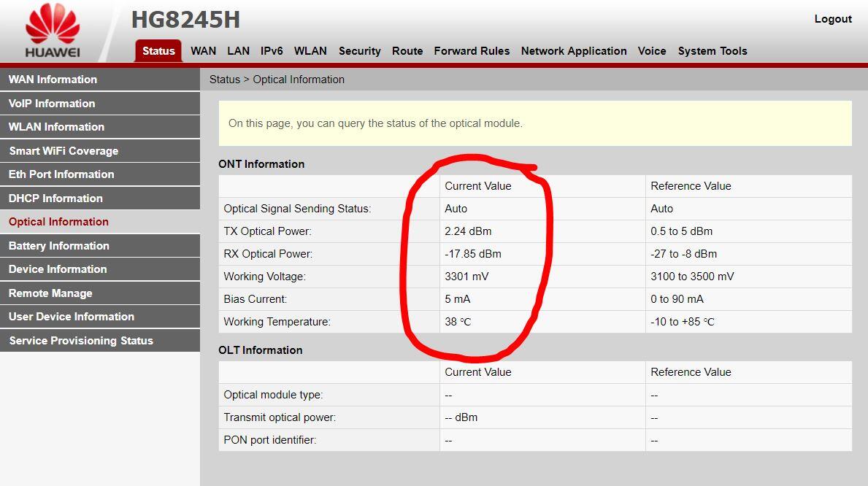Image resolution: width=868 pixels, height=486 pixels.
Task: Click reference '3100 to 3500 mV'
Action: [692, 277]
